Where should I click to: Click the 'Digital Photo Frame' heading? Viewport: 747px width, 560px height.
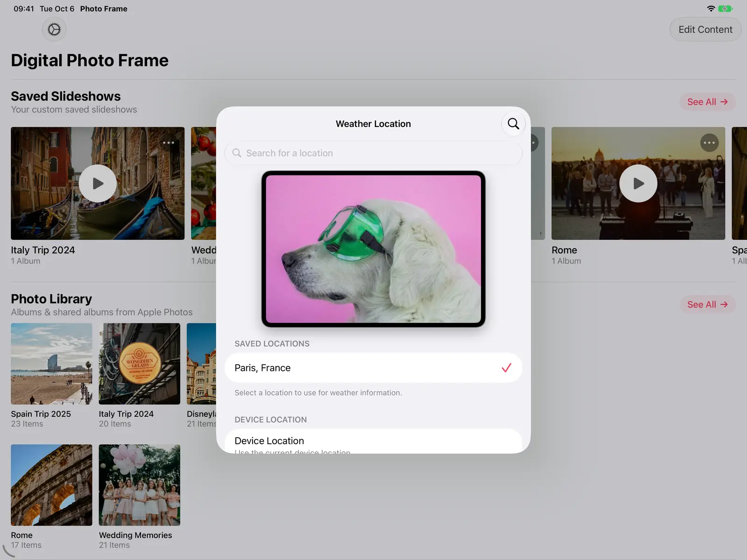[90, 60]
